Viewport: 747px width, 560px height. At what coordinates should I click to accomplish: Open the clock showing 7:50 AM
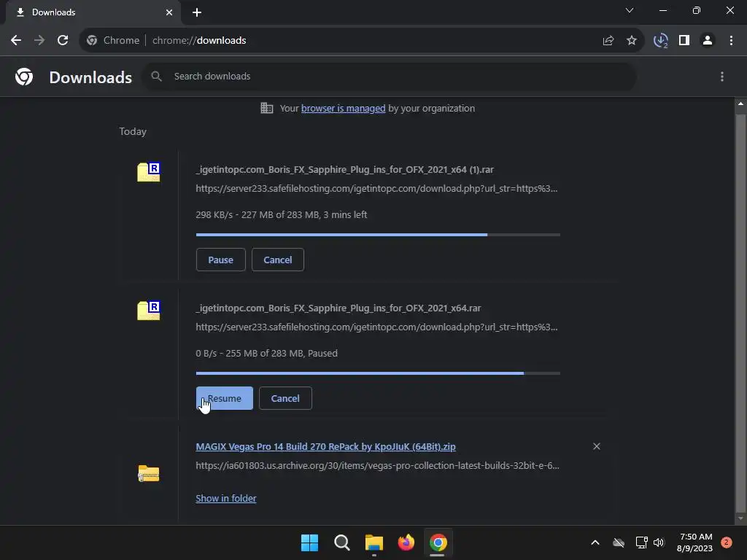tap(694, 542)
